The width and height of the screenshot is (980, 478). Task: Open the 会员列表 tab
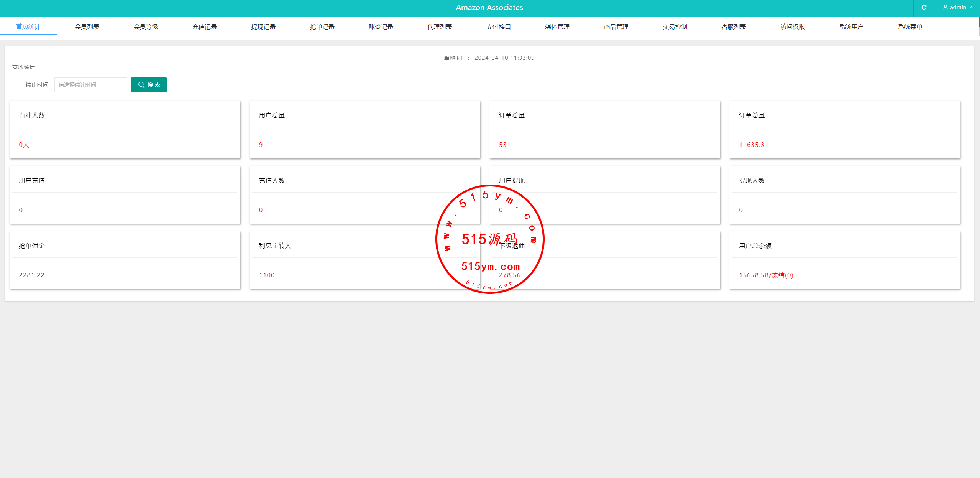[x=87, y=26]
